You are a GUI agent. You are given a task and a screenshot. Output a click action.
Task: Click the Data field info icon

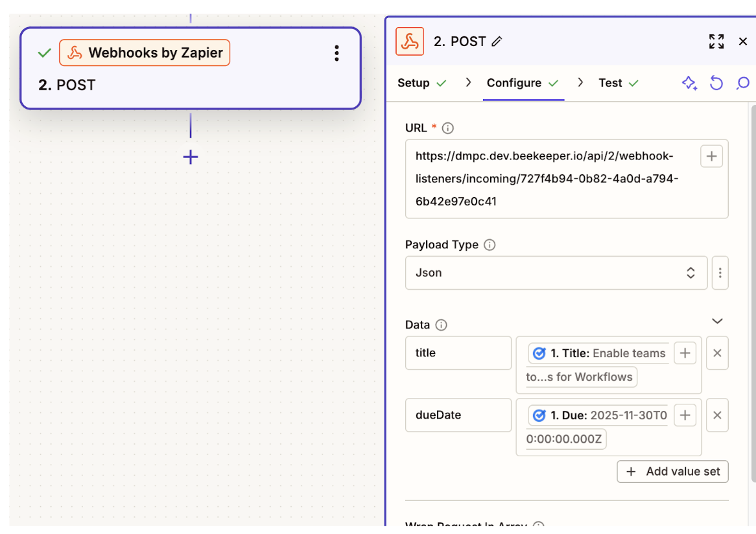coord(442,325)
